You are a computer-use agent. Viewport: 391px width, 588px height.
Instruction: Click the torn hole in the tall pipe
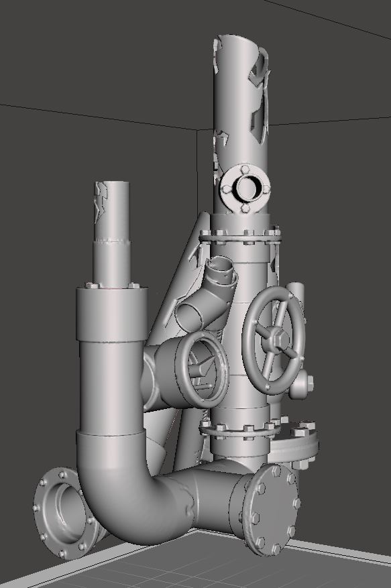[260, 124]
